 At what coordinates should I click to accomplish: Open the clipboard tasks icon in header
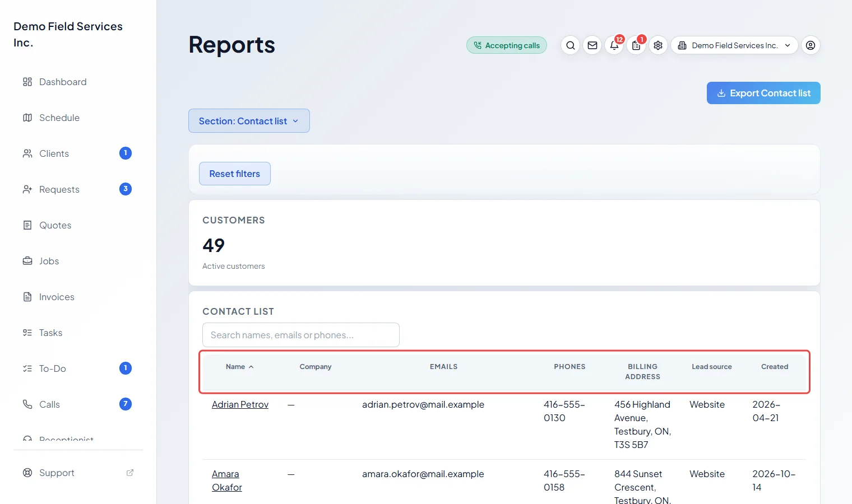coord(636,45)
